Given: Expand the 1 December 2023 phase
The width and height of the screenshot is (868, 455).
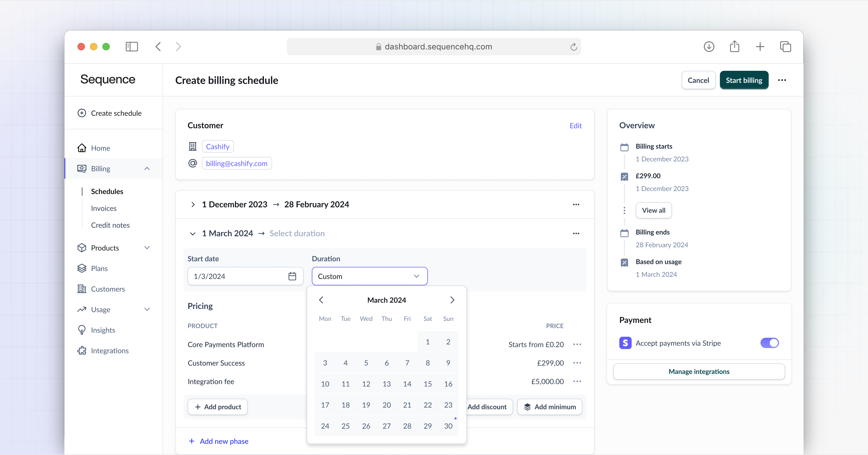Looking at the screenshot, I should (x=193, y=205).
